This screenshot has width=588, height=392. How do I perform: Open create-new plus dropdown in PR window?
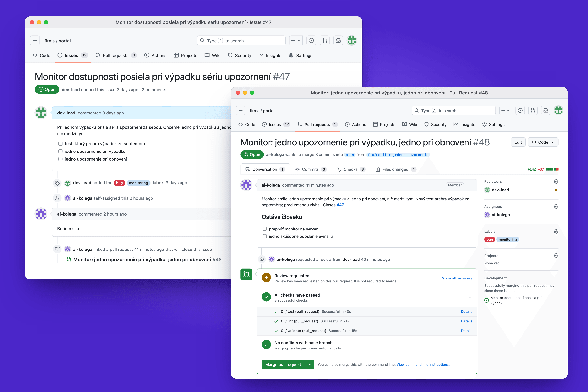[x=505, y=111]
